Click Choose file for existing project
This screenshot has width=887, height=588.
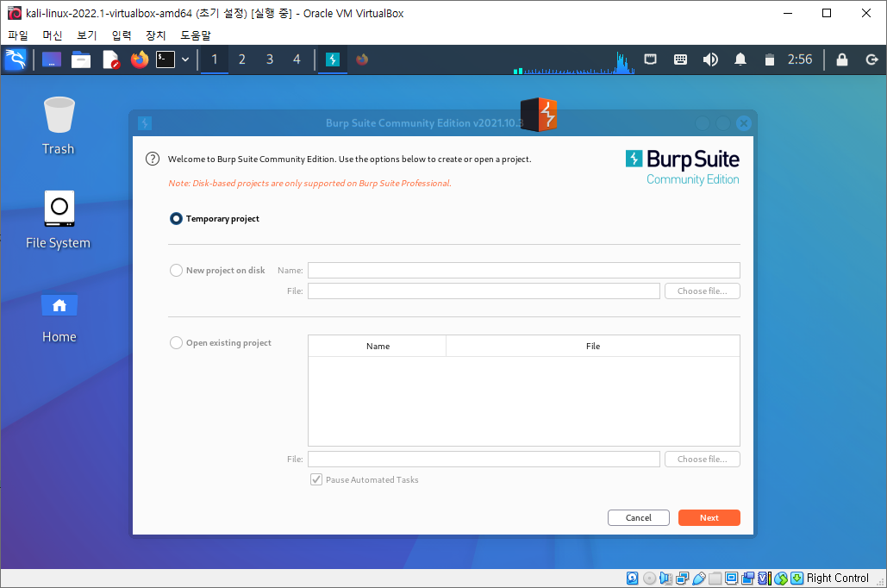702,459
